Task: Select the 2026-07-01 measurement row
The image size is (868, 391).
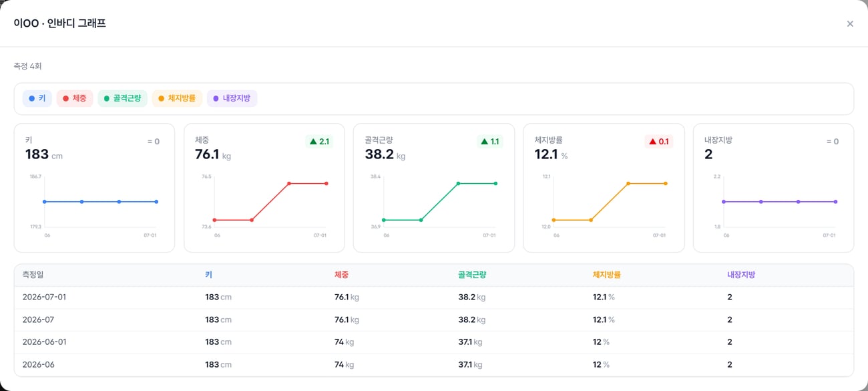Action: point(434,297)
